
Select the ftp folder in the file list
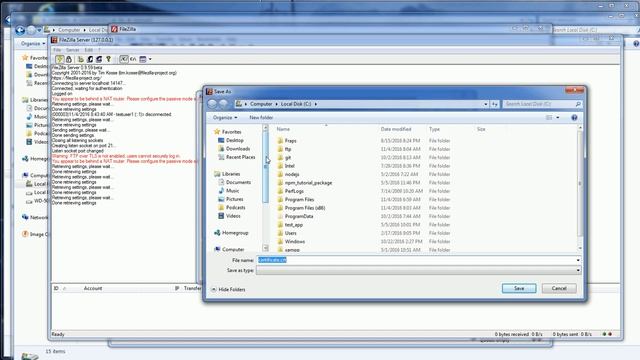tap(288, 149)
